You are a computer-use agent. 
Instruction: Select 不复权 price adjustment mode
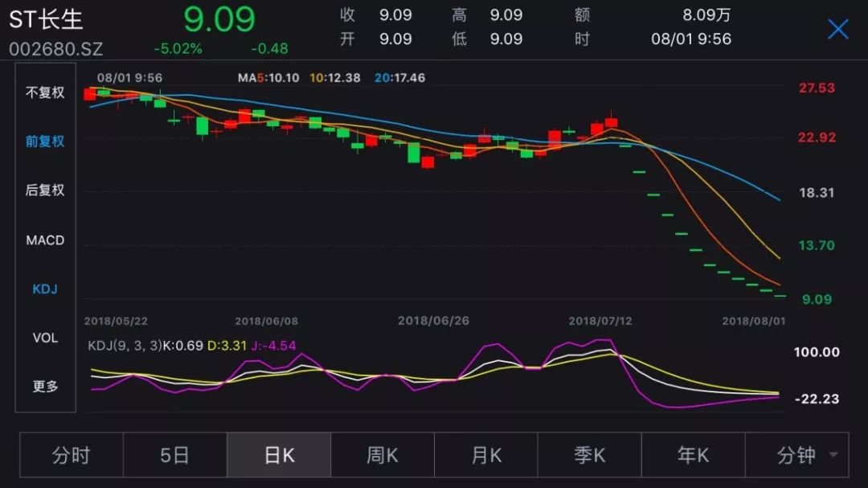44,92
